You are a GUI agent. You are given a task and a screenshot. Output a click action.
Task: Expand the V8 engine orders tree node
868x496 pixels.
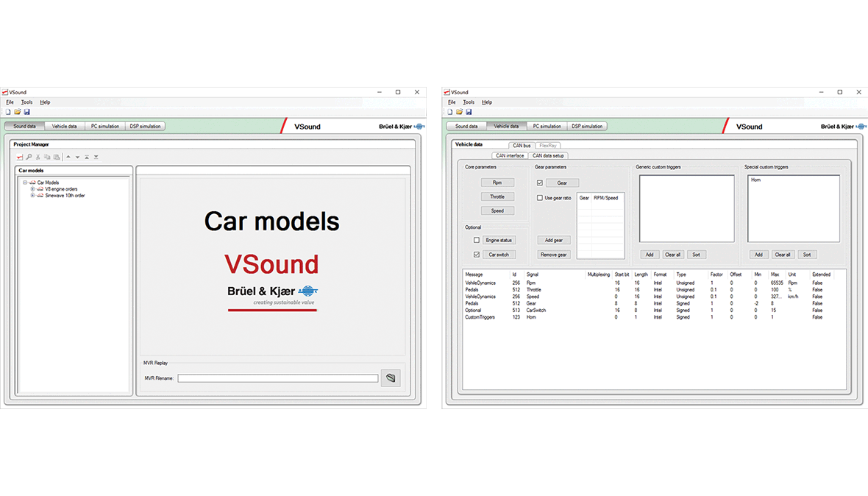[x=32, y=189]
